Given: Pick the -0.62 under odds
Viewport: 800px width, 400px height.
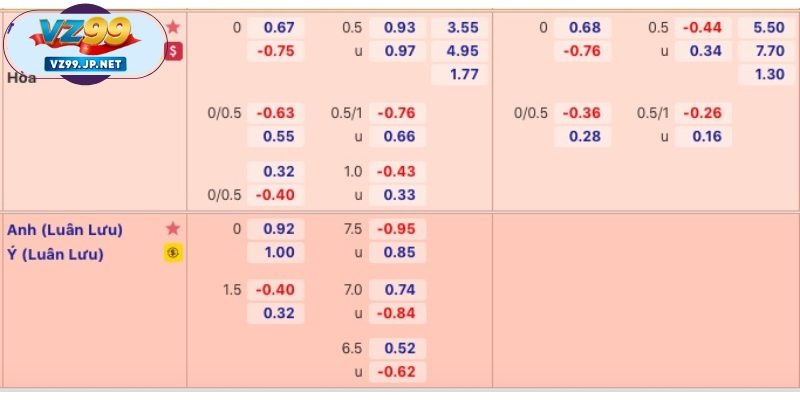Looking at the screenshot, I should coord(398,372).
